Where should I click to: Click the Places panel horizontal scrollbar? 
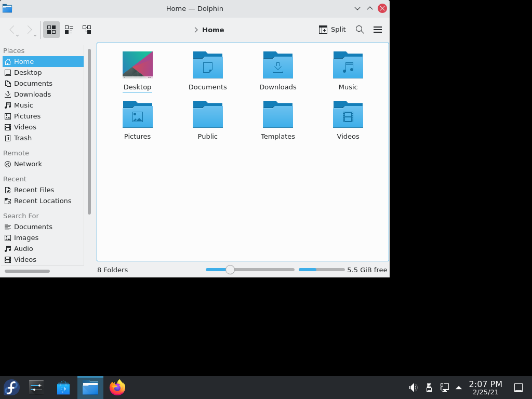tap(27, 271)
